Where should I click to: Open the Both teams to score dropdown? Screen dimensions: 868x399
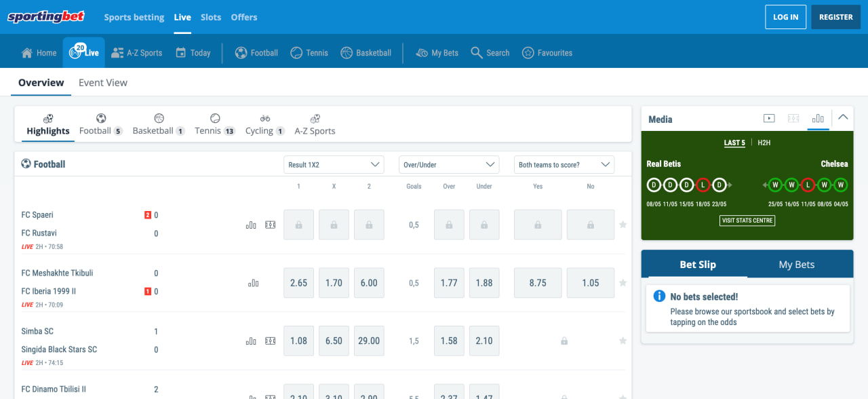(564, 165)
